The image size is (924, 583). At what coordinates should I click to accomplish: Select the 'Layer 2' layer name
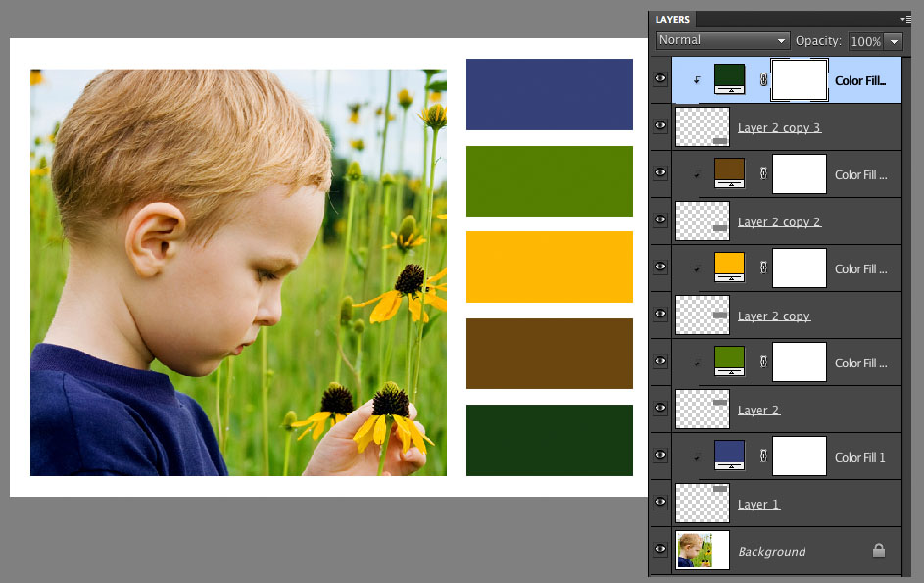coord(759,411)
